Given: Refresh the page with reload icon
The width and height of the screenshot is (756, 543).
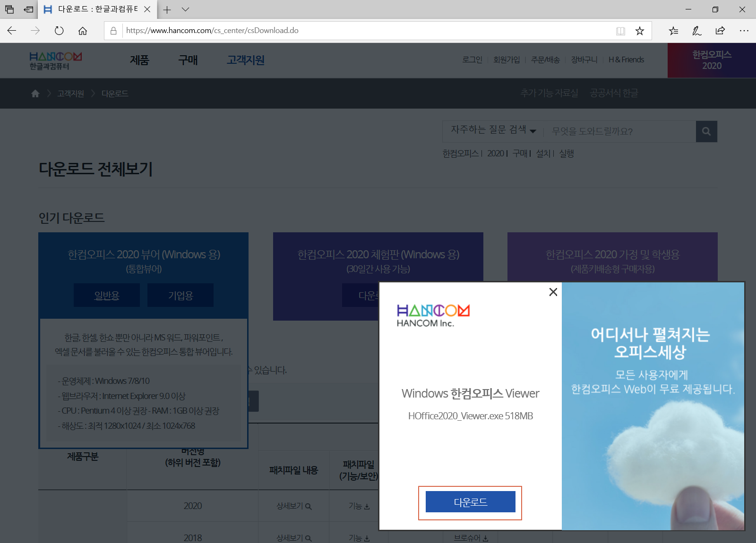Looking at the screenshot, I should tap(59, 31).
